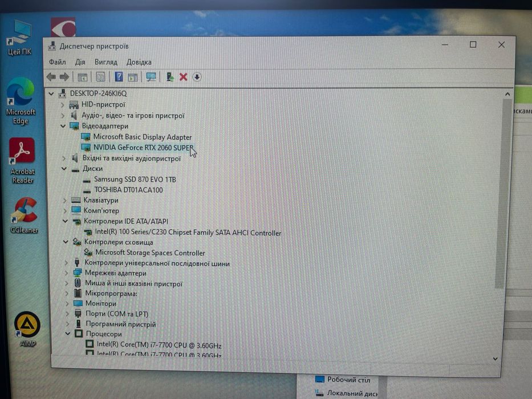Click the blue Help question-mark icon
The width and height of the screenshot is (532, 399).
[119, 77]
